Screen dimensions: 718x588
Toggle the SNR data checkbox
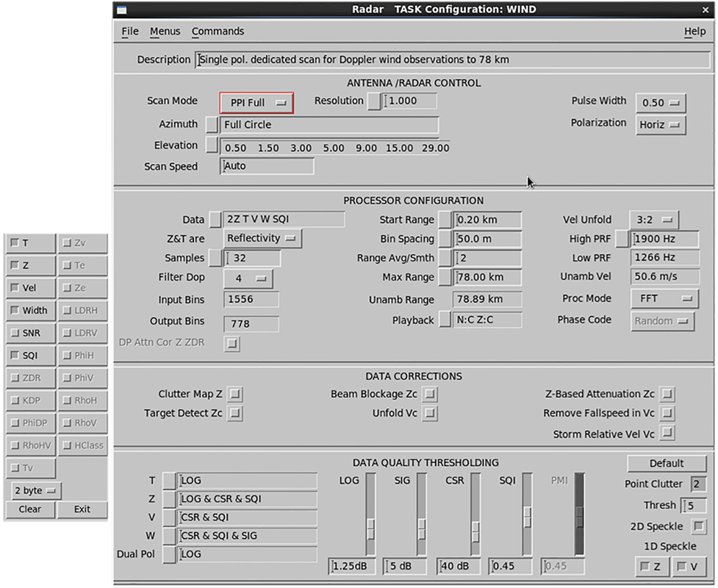(x=31, y=333)
